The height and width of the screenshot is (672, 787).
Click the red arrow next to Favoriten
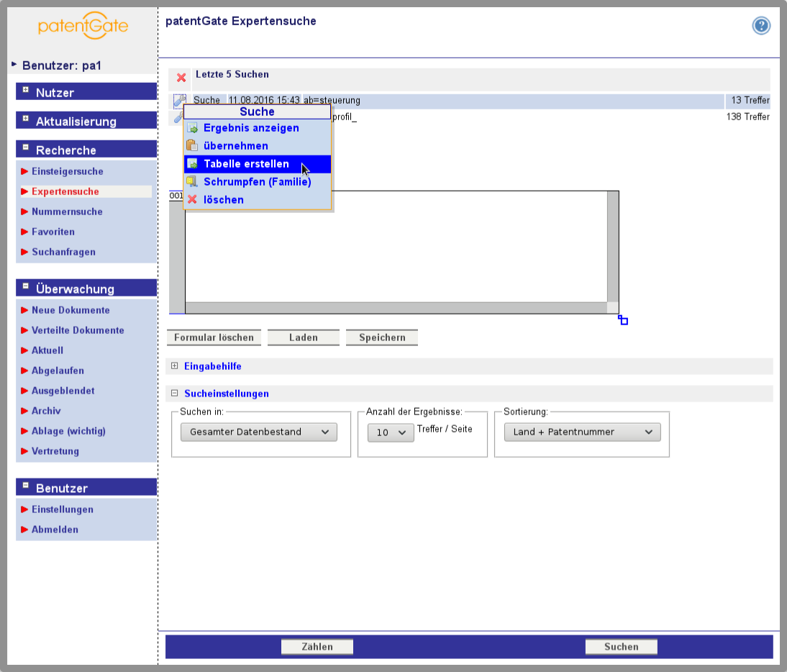24,232
